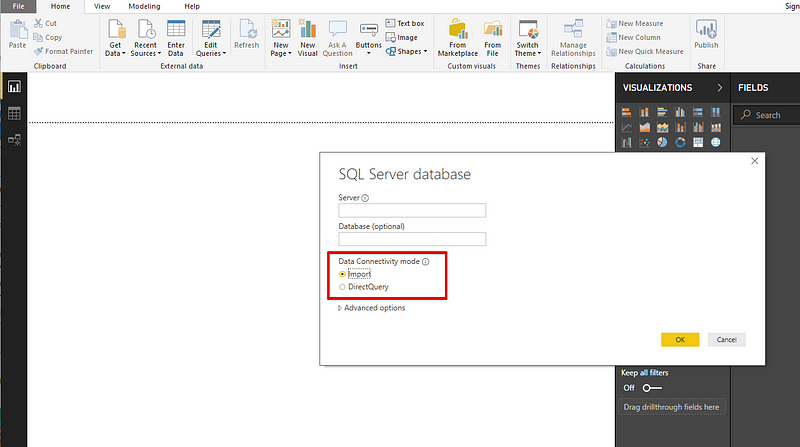Click the Database (optional) input field
This screenshot has width=800, height=447.
(412, 239)
